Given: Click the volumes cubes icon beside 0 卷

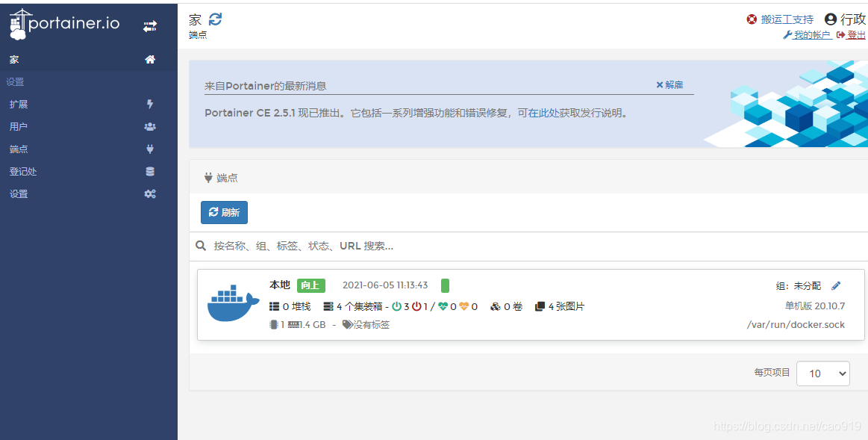Looking at the screenshot, I should pos(496,306).
